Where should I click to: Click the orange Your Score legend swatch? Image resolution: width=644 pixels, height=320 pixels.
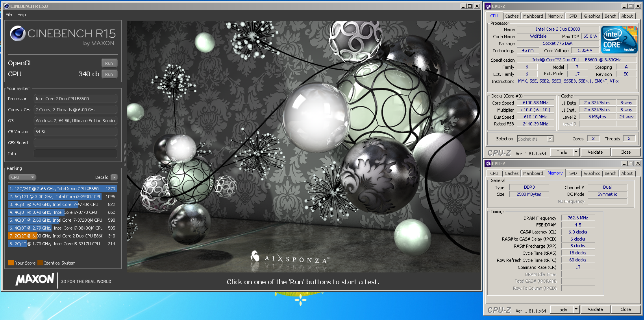[x=11, y=263]
